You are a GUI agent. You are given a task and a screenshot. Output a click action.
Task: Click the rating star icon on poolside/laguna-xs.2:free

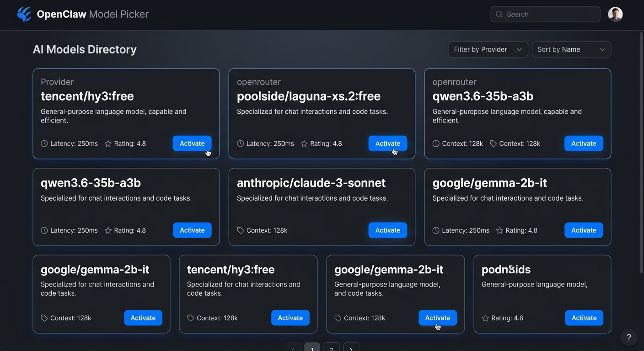(x=304, y=144)
